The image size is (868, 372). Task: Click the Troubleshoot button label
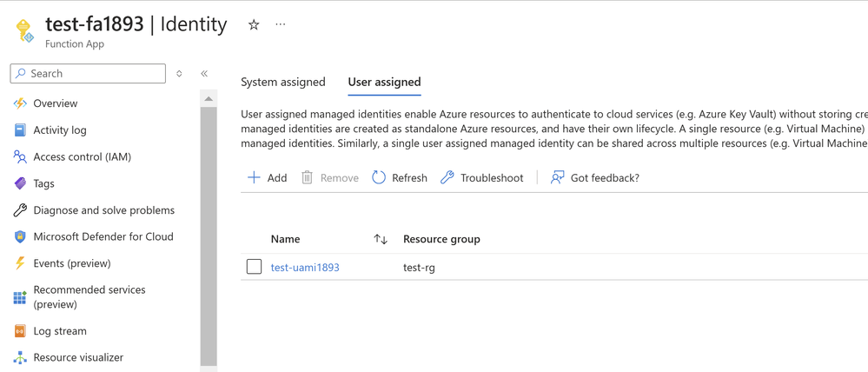pos(492,177)
